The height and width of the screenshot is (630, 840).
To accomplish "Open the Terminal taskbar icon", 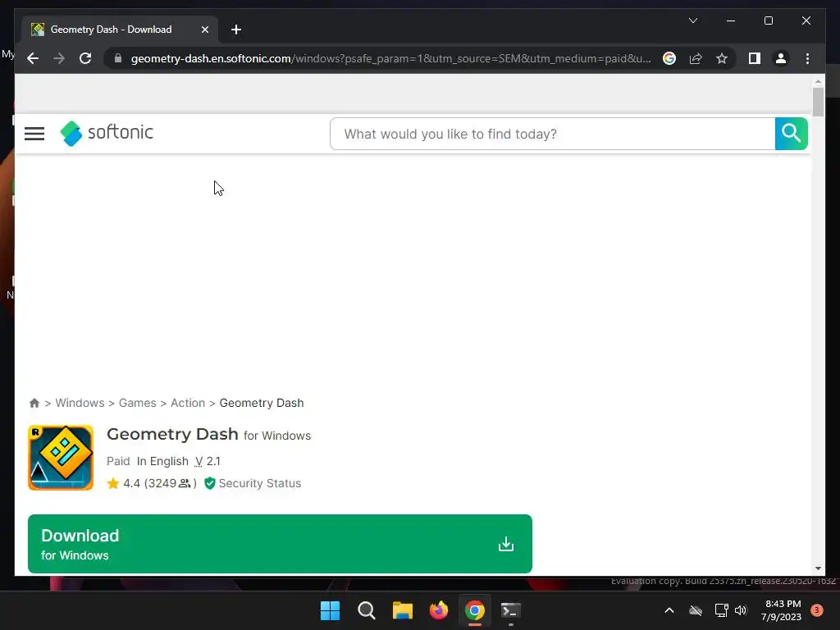I will click(510, 610).
